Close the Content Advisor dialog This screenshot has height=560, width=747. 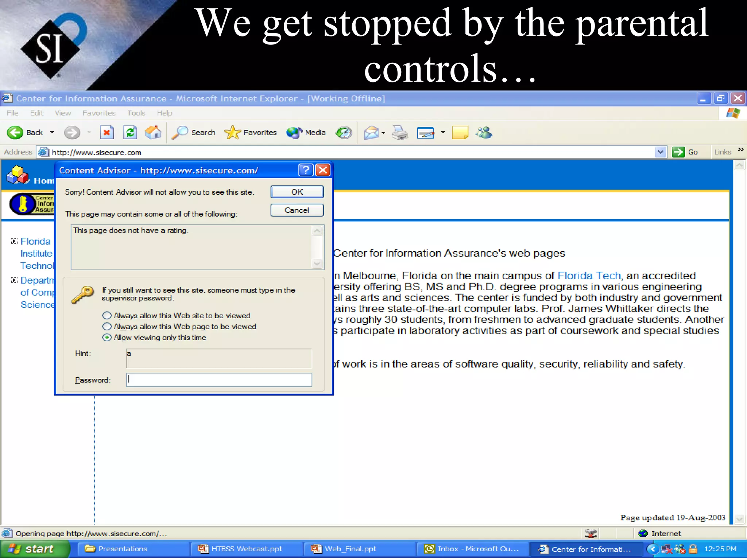(323, 170)
